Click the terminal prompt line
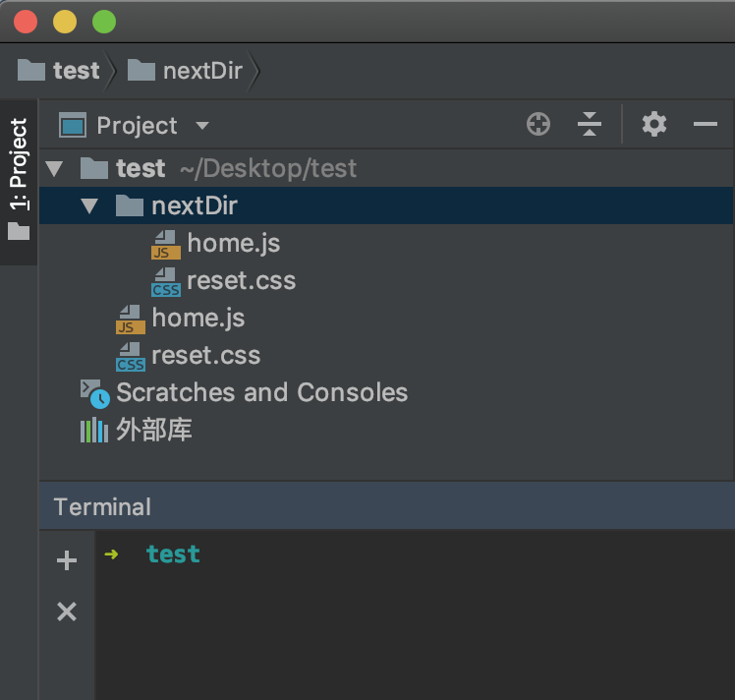This screenshot has width=735, height=700. (173, 554)
